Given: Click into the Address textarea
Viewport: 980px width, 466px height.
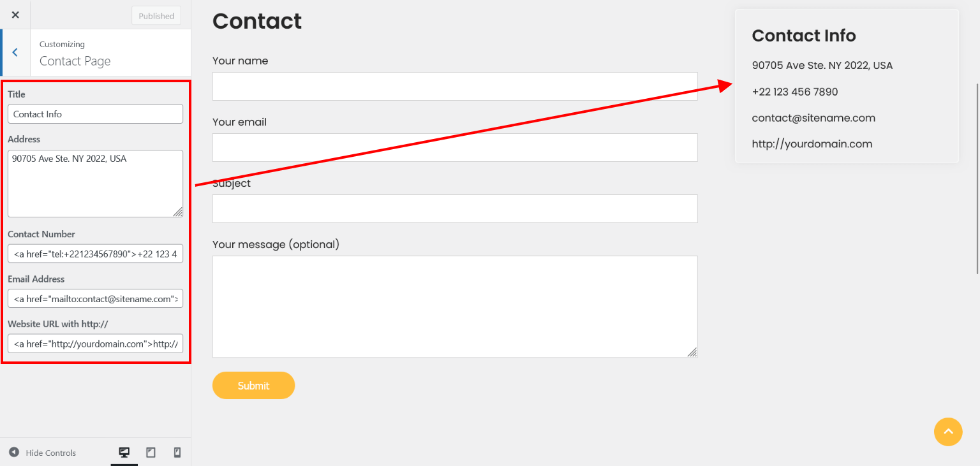Looking at the screenshot, I should tap(95, 184).
